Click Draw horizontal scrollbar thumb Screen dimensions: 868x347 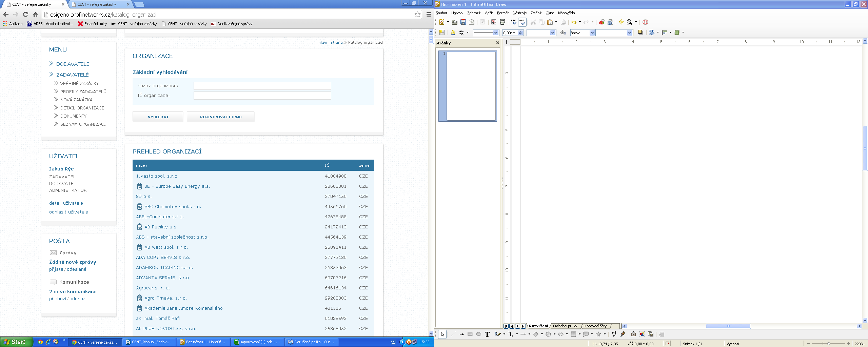[x=728, y=326]
